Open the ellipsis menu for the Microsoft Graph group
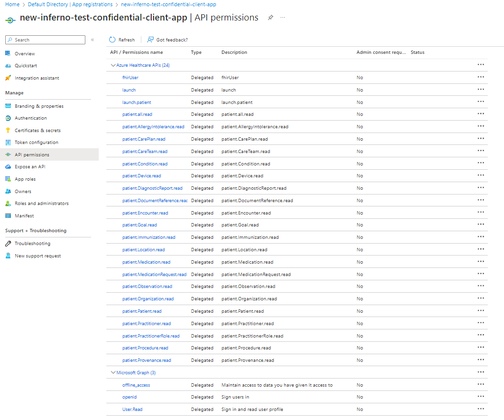The height and width of the screenshot is (420, 504). 481,372
